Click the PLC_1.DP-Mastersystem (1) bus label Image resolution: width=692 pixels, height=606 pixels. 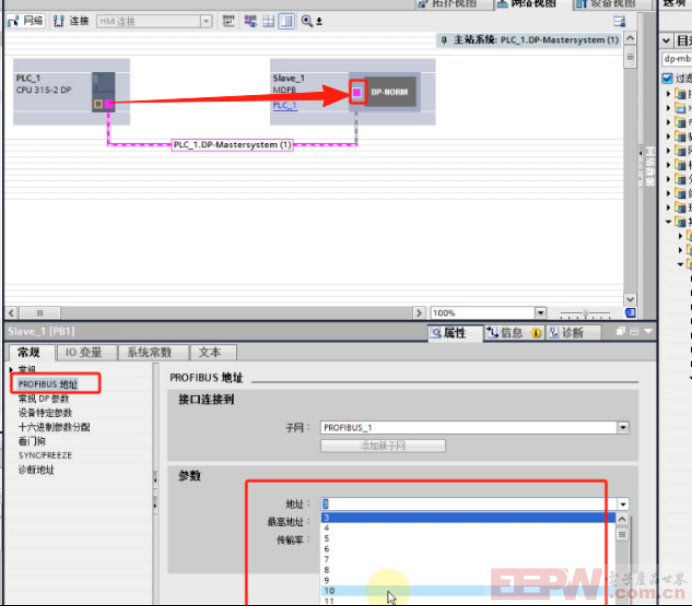tap(232, 145)
